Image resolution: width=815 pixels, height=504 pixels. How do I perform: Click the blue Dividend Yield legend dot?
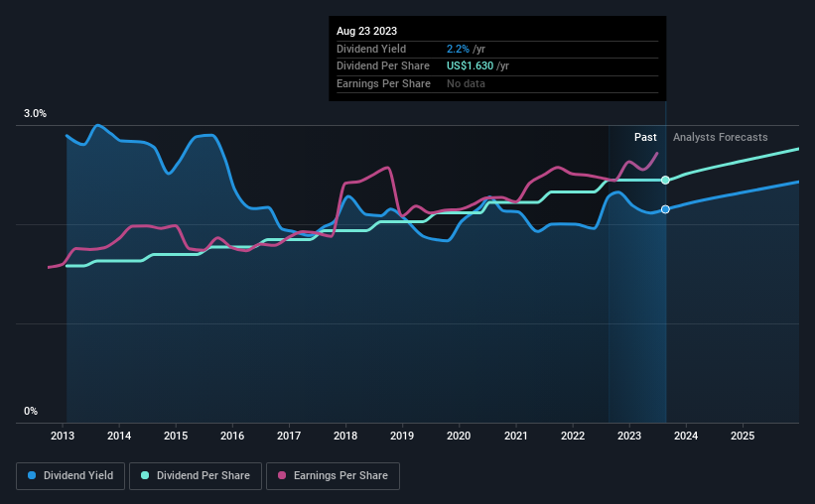[32, 475]
